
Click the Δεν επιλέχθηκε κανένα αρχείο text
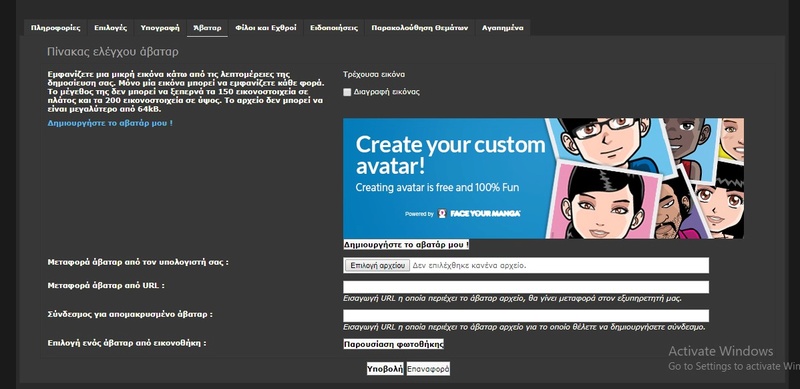pyautogui.click(x=469, y=265)
